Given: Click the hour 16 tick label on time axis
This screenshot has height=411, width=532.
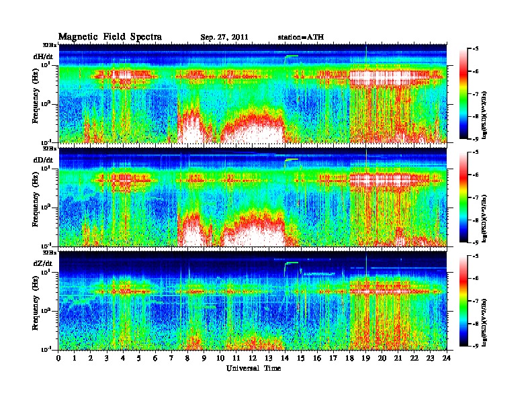Looking at the screenshot, I should 317,358.
